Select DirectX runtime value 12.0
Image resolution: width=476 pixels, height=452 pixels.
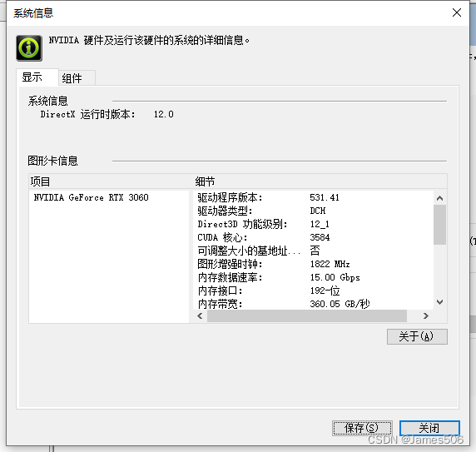(164, 114)
